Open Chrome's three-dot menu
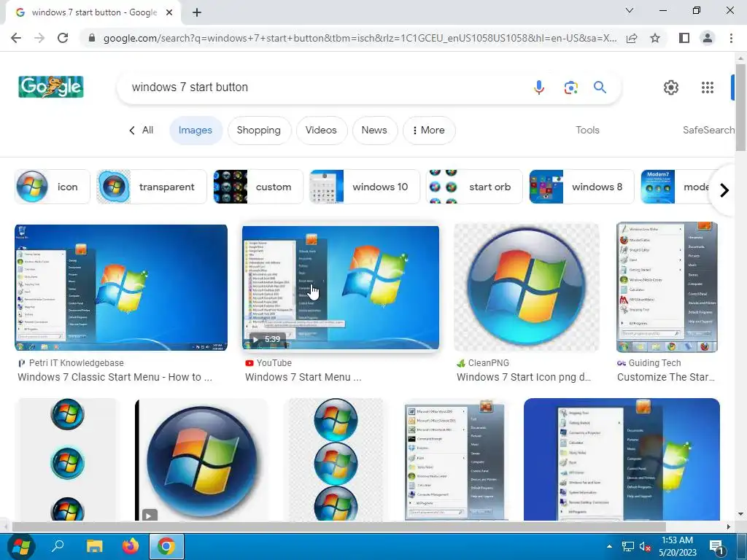The image size is (747, 560). [731, 38]
